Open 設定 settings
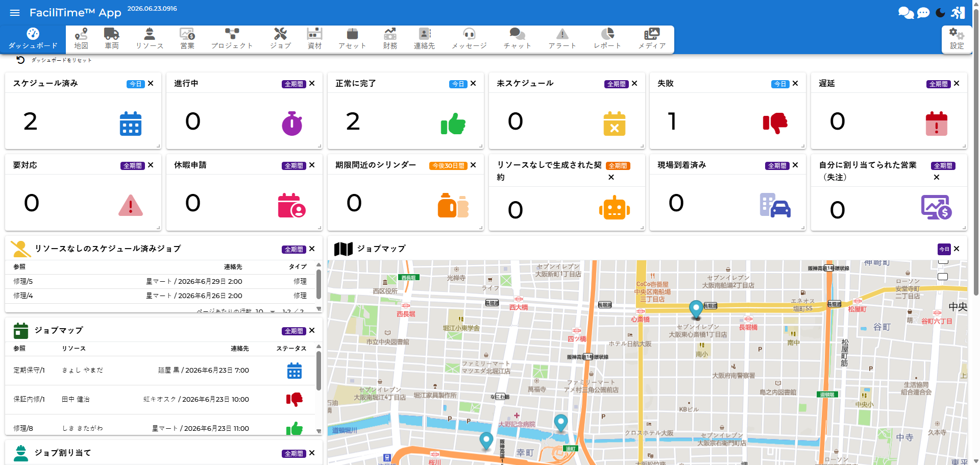This screenshot has height=465, width=980. (957, 39)
